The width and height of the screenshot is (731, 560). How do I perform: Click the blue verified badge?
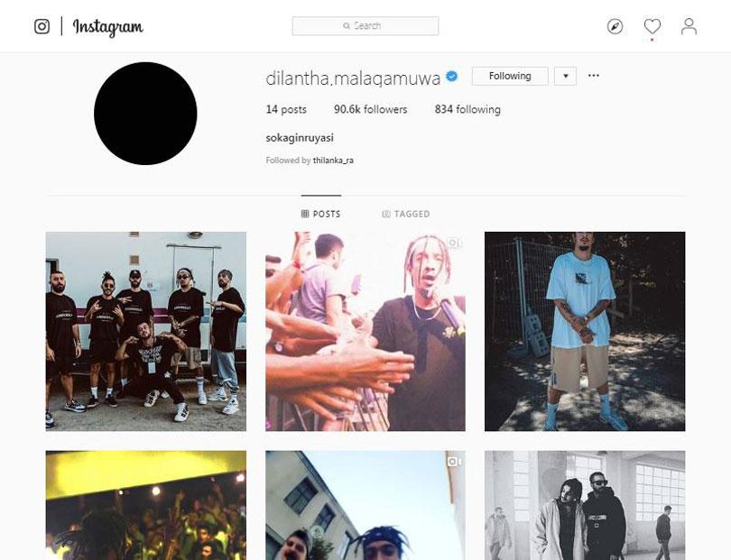[x=452, y=77]
